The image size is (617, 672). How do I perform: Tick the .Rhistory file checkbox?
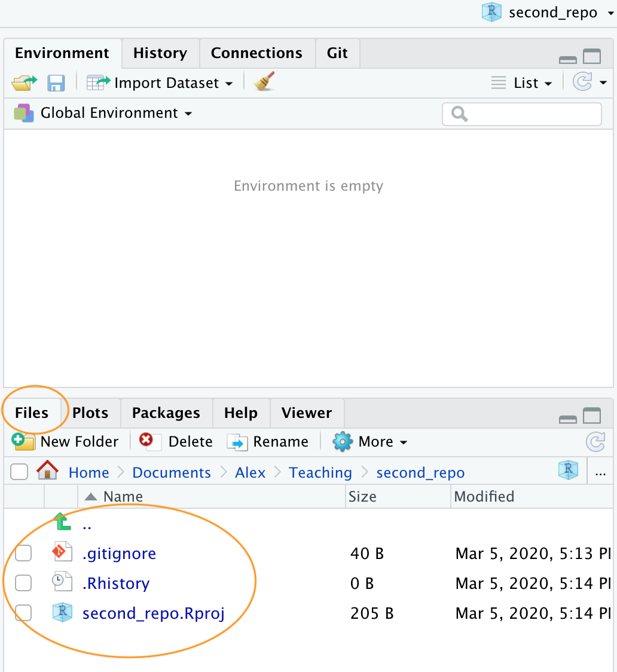click(23, 583)
